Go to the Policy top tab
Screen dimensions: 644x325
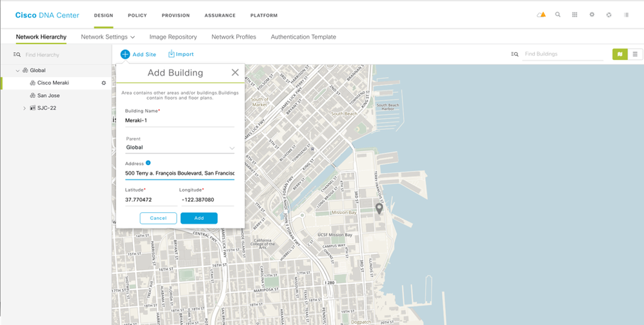pos(137,15)
